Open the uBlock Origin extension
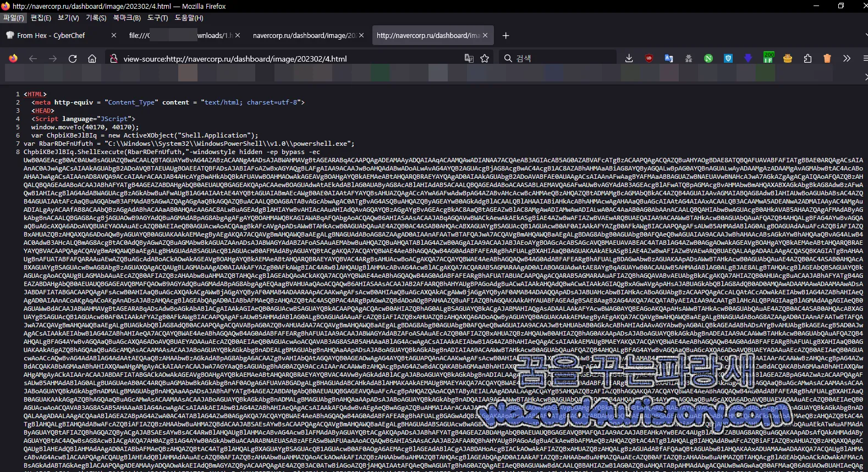 pyautogui.click(x=649, y=58)
